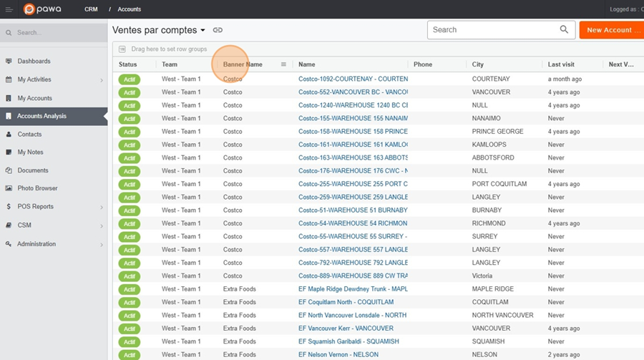Open EF Nelson Vernon account link
This screenshot has height=360, width=644.
tap(338, 355)
